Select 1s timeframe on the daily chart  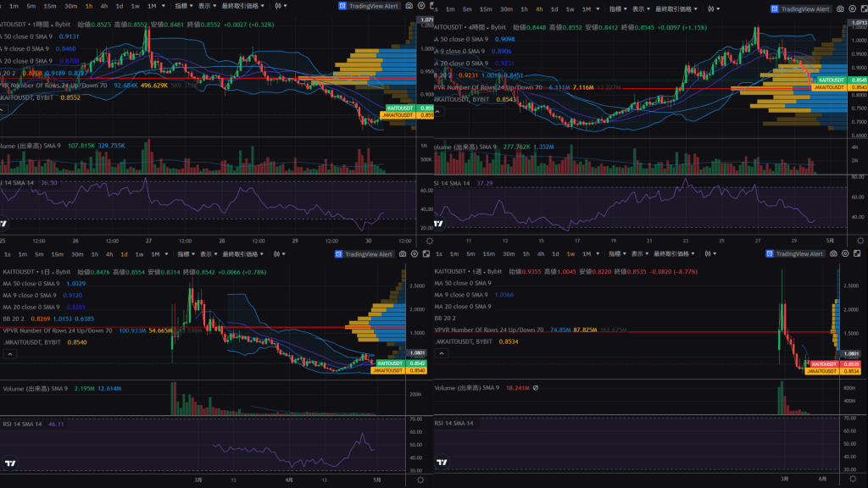(x=7, y=254)
